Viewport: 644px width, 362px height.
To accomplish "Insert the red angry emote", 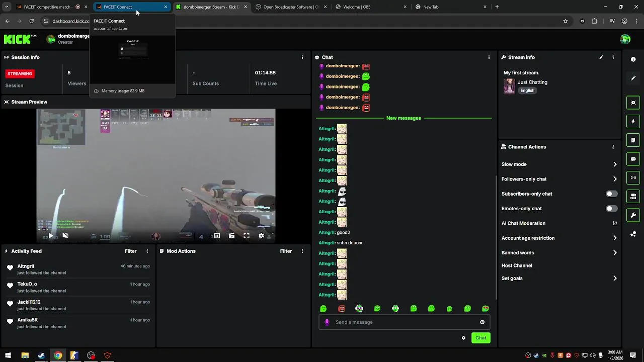I will pos(342,309).
